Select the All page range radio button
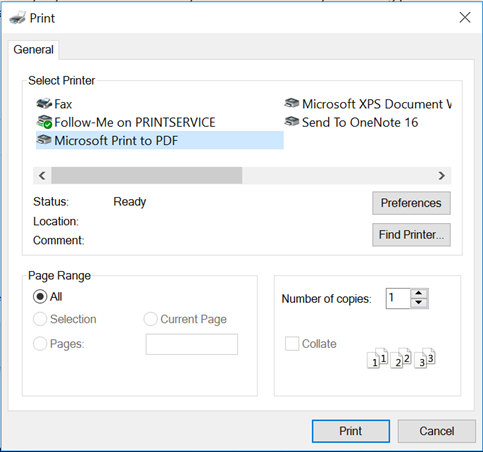 tap(40, 296)
